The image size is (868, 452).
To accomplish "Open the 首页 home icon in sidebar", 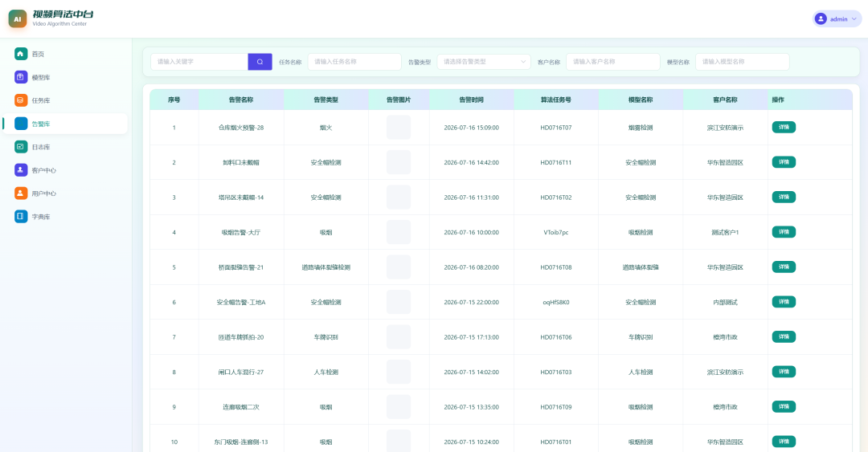I will coord(20,54).
